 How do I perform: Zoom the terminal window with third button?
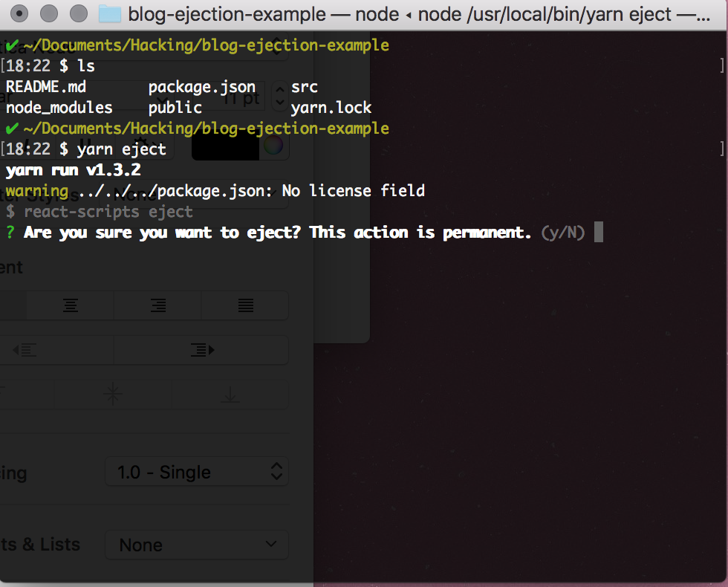click(79, 13)
